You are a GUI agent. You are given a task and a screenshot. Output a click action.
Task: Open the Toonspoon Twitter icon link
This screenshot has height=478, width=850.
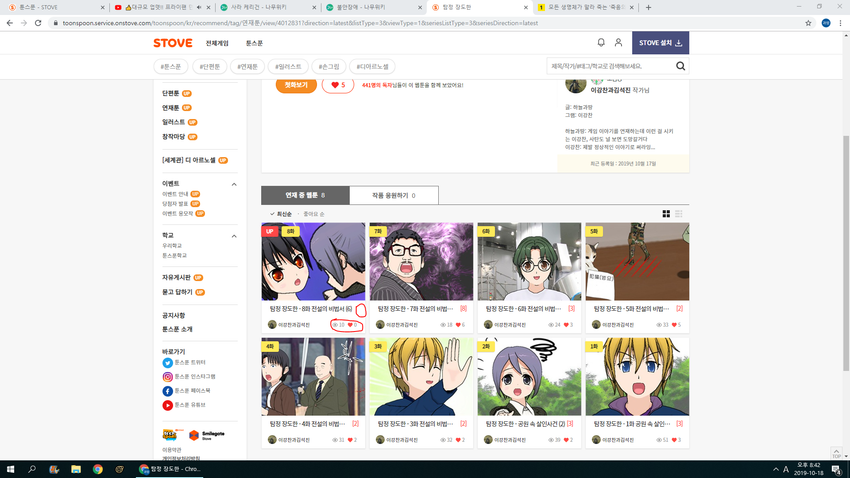168,363
